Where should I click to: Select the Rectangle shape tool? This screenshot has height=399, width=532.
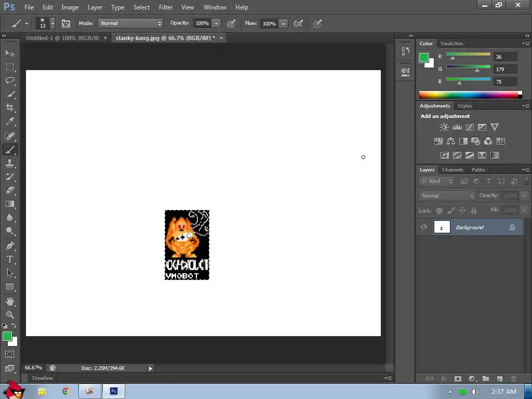coord(10,287)
